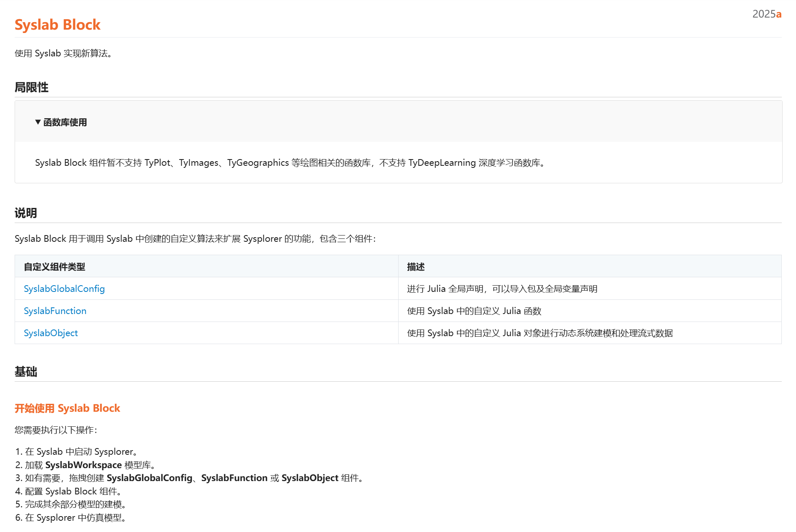This screenshot has height=532, width=796.
Task: Click the 2025a version label
Action: pos(767,14)
